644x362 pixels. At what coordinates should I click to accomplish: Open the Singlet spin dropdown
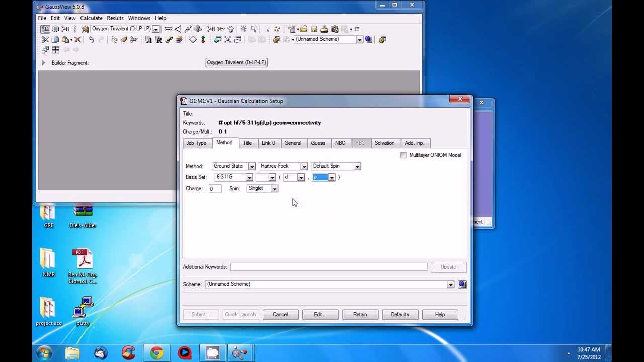274,189
